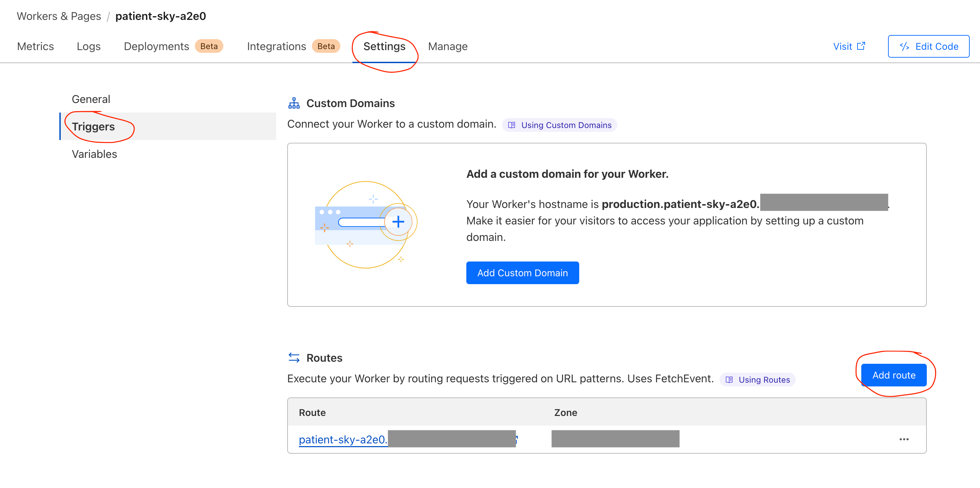Go to the Deployments tab
980x488 pixels.
coord(156,46)
